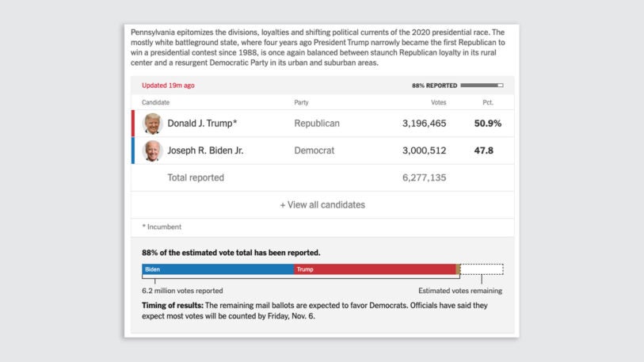Image resolution: width=644 pixels, height=362 pixels.
Task: Click the Incumbent footnote text
Action: (x=162, y=227)
